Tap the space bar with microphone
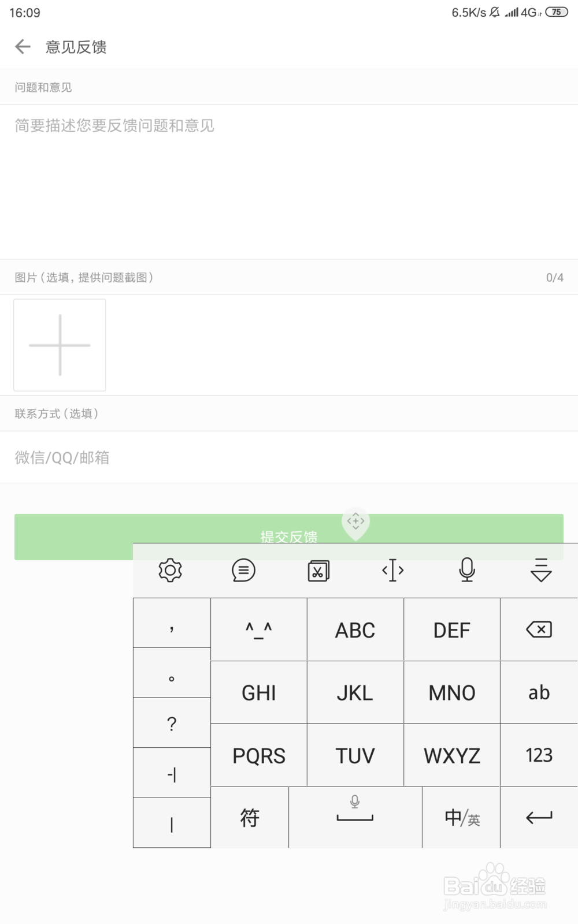The image size is (578, 924). tap(355, 817)
